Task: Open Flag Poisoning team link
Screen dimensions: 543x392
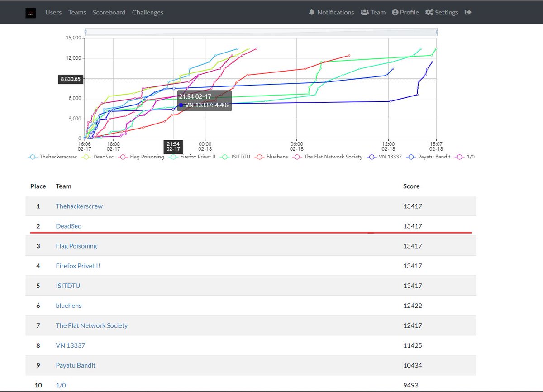Action: 76,246
